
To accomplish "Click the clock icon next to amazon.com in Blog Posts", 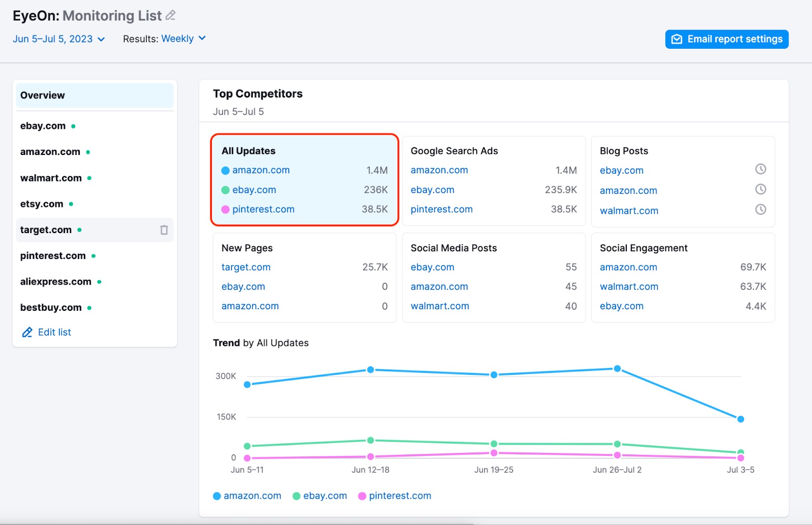I will click(x=760, y=189).
